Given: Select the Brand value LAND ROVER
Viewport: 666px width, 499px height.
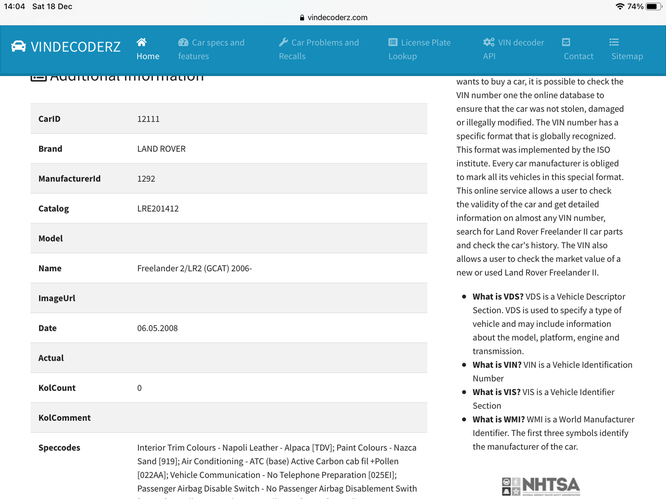Looking at the screenshot, I should (161, 149).
